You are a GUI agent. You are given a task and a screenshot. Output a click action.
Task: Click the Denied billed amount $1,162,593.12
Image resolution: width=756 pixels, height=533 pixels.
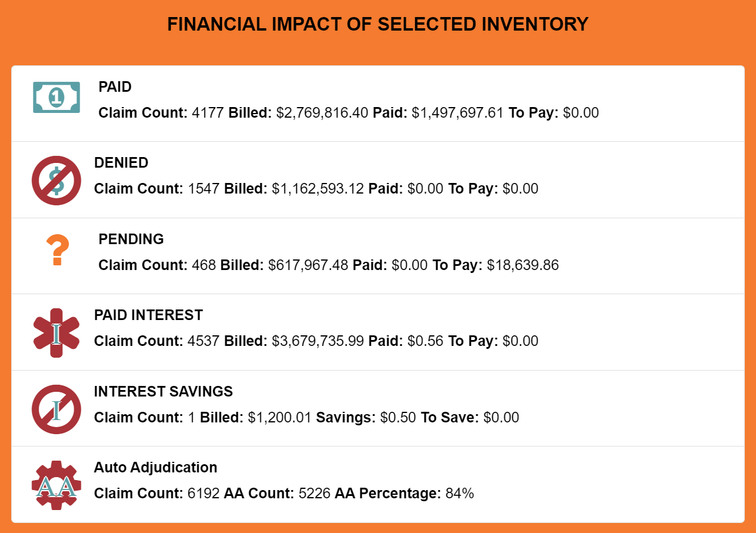click(318, 189)
